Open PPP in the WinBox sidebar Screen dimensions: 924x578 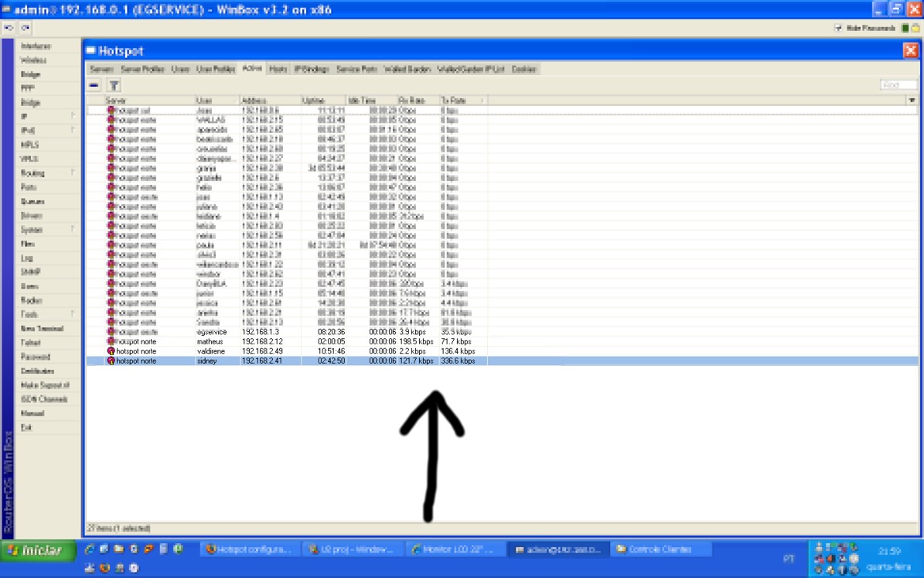27,88
